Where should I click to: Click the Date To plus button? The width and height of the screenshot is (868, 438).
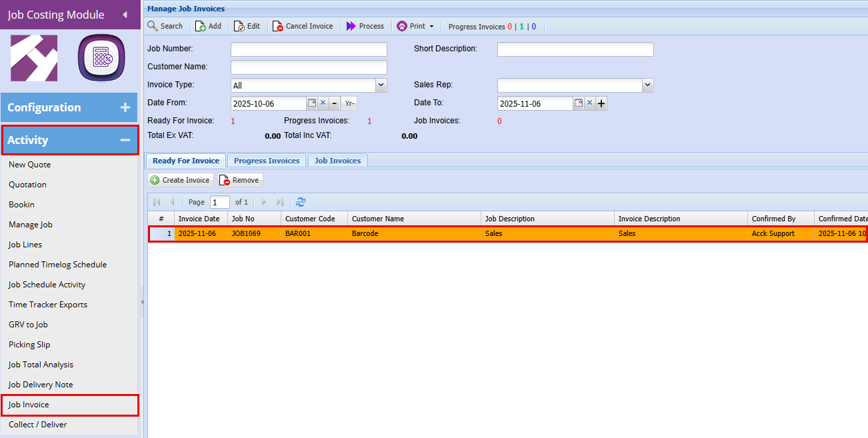tap(601, 103)
